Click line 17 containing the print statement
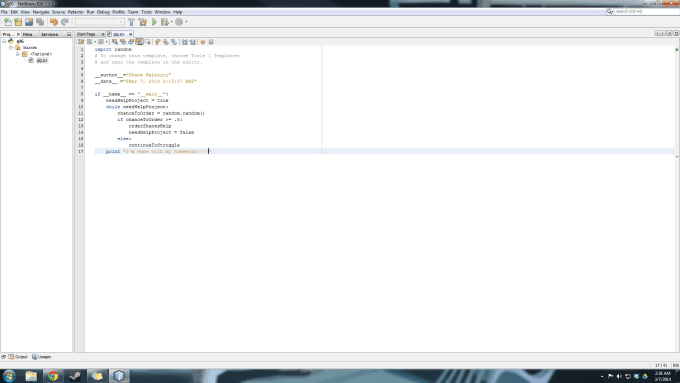Image resolution: width=680 pixels, height=383 pixels. coord(384,151)
